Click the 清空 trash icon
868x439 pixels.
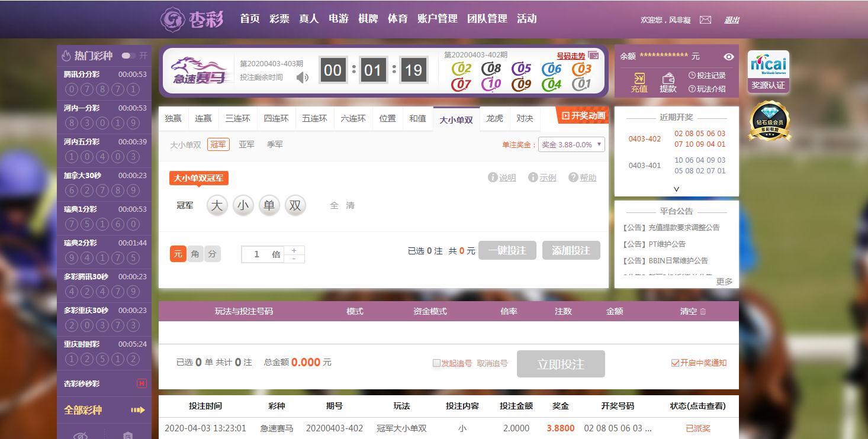click(x=703, y=311)
